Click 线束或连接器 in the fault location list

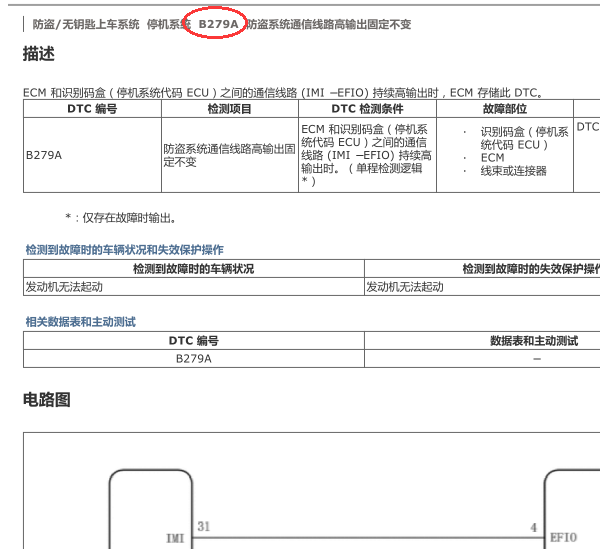point(514,171)
